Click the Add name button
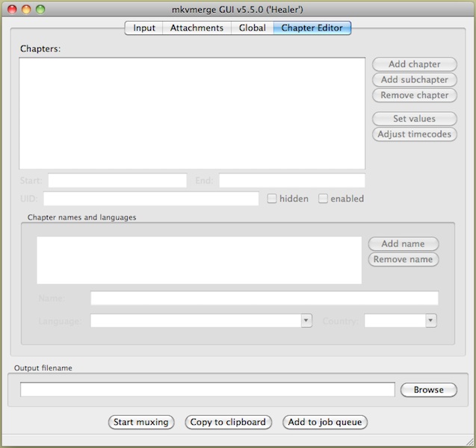The height and width of the screenshot is (448, 476). coord(403,244)
